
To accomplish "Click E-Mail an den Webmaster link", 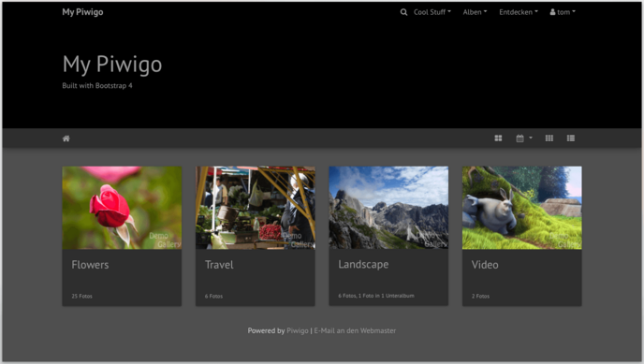I will pos(355,330).
